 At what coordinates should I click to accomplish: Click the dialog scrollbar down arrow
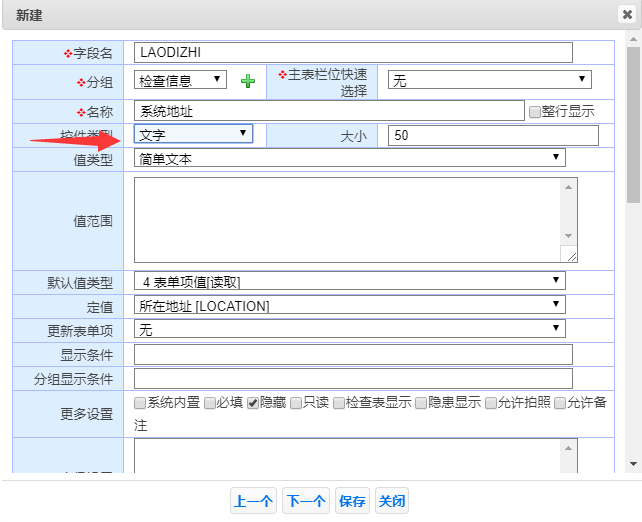(633, 464)
